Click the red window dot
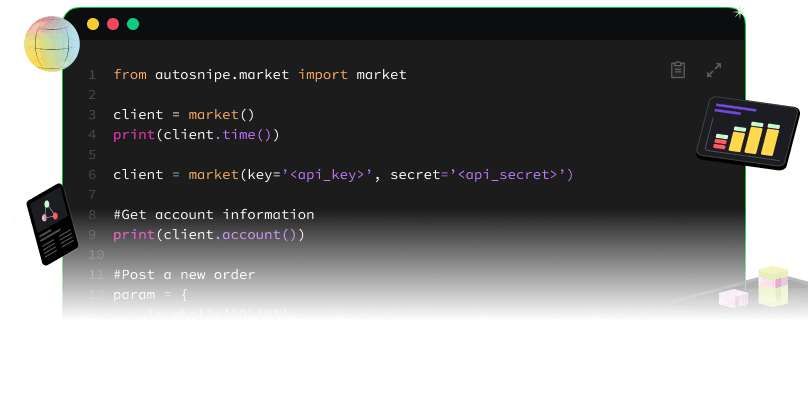The image size is (808, 396). coord(113,24)
